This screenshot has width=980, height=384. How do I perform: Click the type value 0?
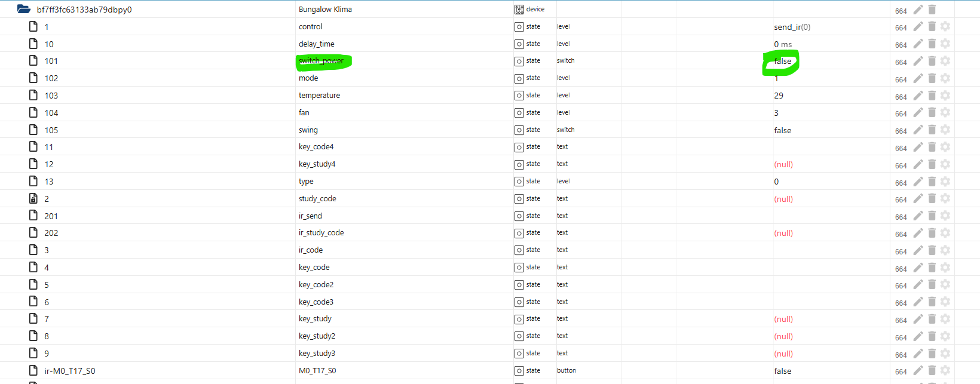pos(776,182)
